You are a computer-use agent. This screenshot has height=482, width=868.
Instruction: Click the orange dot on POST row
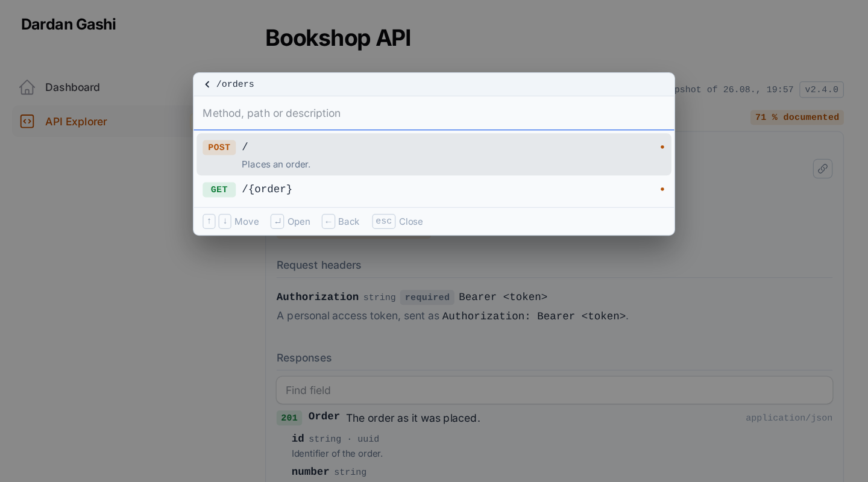[662, 147]
